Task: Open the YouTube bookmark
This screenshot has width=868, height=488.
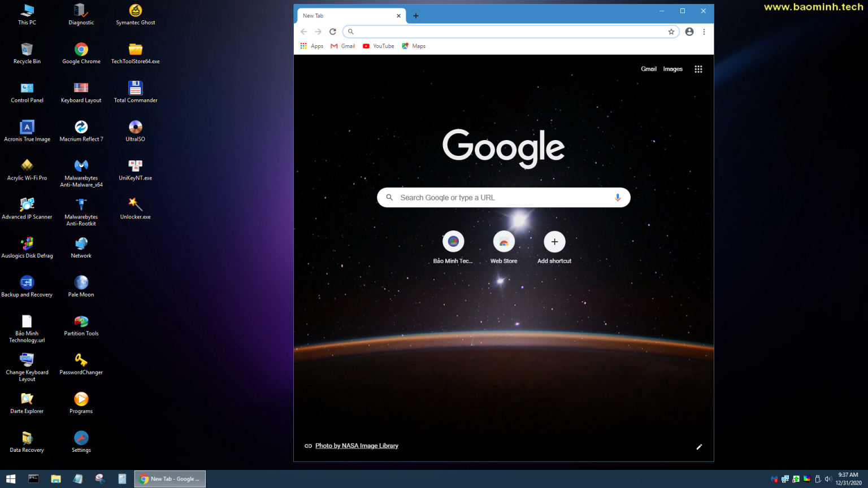Action: (378, 46)
